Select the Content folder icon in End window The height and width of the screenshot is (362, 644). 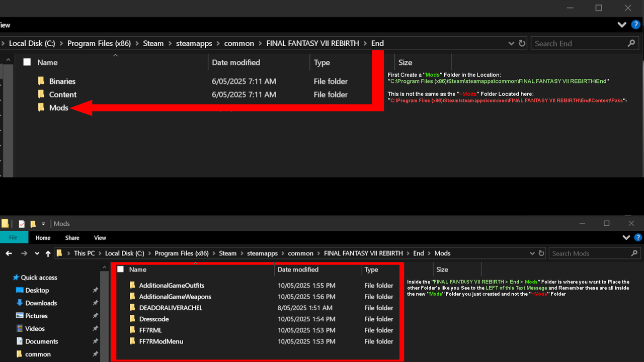point(41,94)
